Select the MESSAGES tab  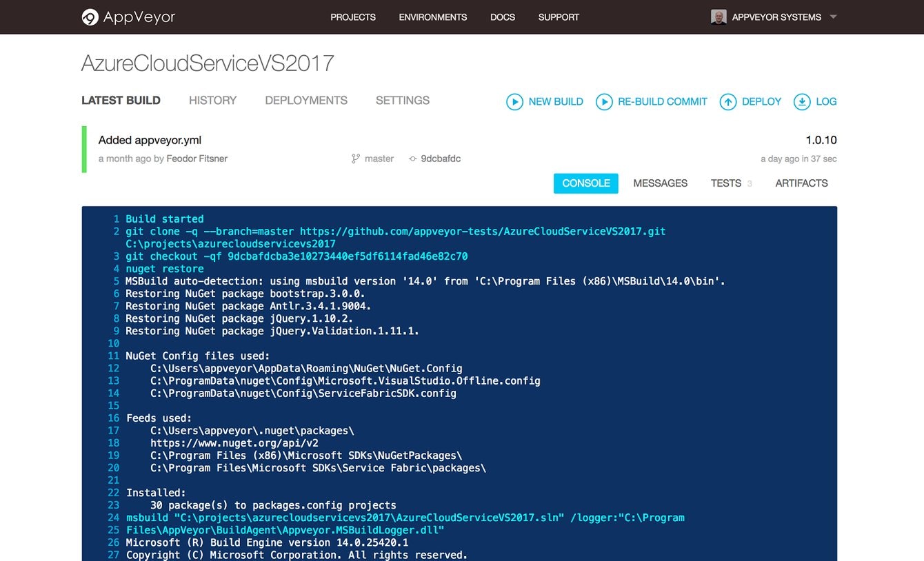click(x=661, y=183)
